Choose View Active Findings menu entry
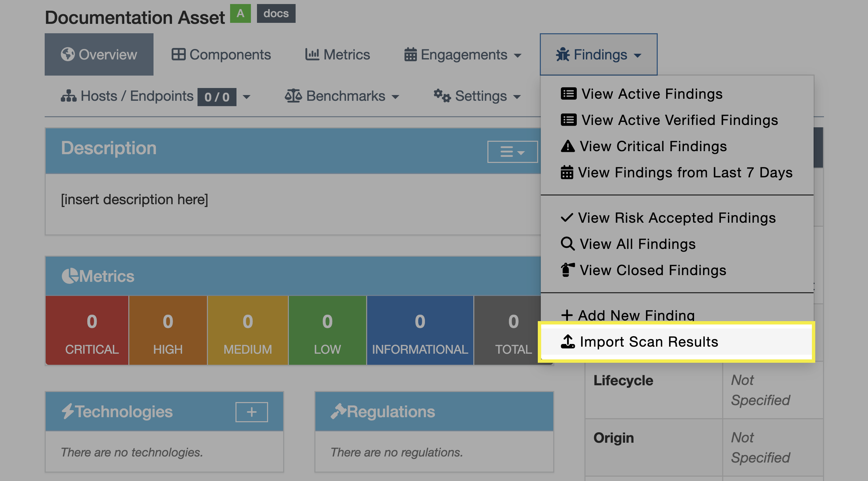This screenshot has width=868, height=481. click(x=652, y=94)
